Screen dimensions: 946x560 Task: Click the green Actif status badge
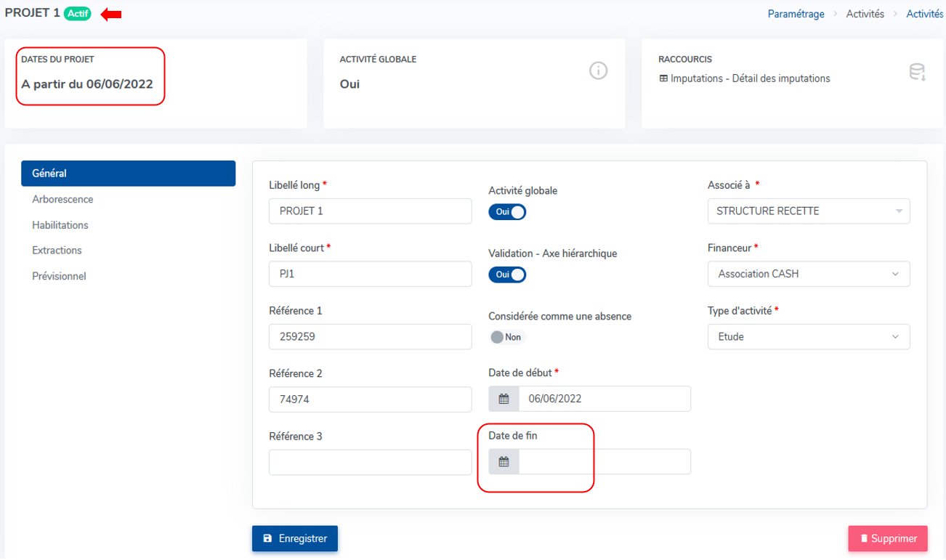pos(77,14)
